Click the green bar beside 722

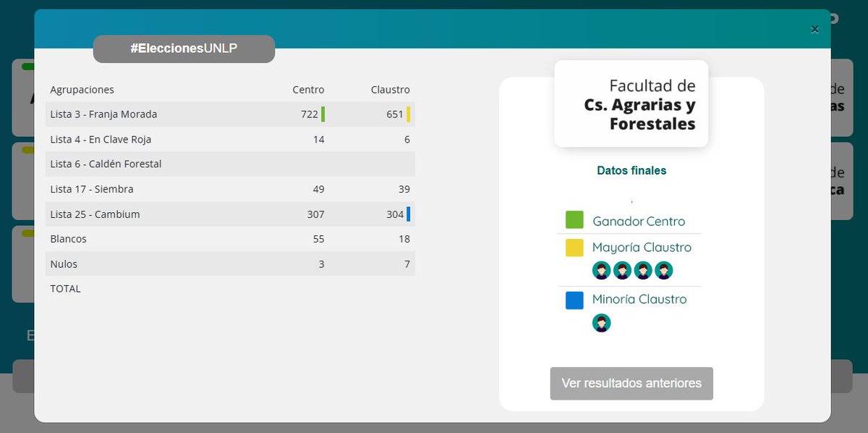pyautogui.click(x=323, y=114)
